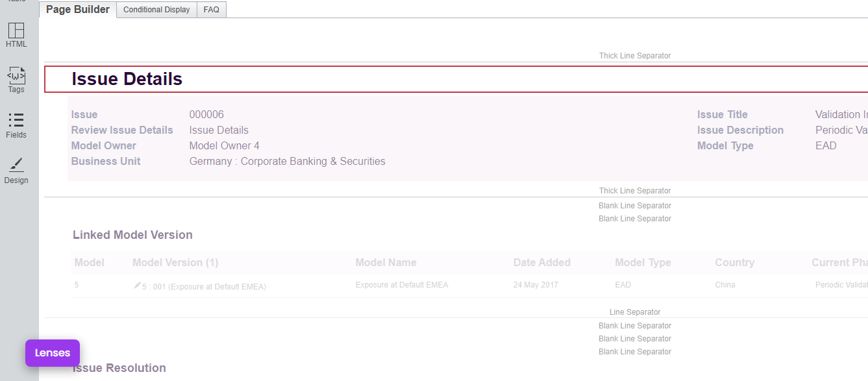Viewport: 868px width, 381px height.
Task: Click the Germany : Corporate Banking & Securities value
Action: pyautogui.click(x=287, y=162)
